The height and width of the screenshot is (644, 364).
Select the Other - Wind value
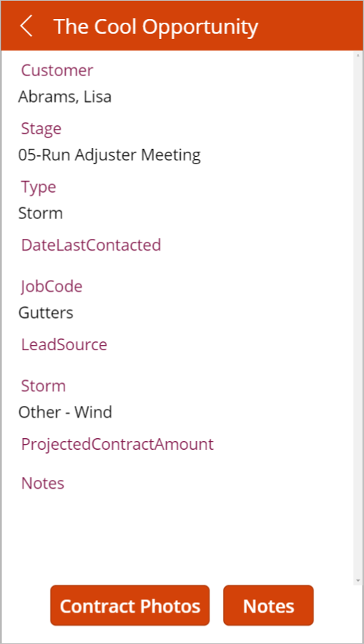coord(65,412)
